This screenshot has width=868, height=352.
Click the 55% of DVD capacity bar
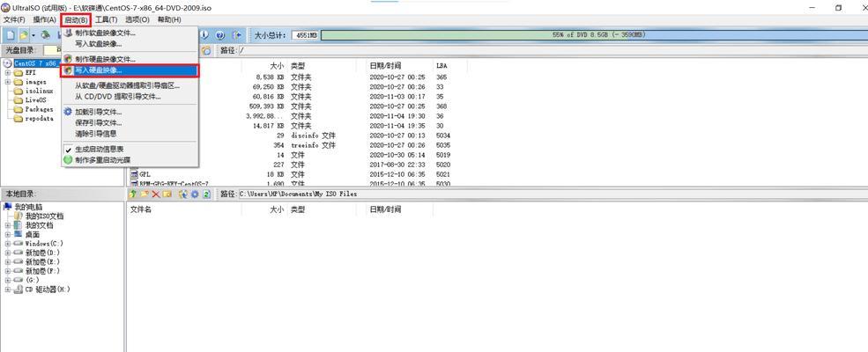[594, 35]
